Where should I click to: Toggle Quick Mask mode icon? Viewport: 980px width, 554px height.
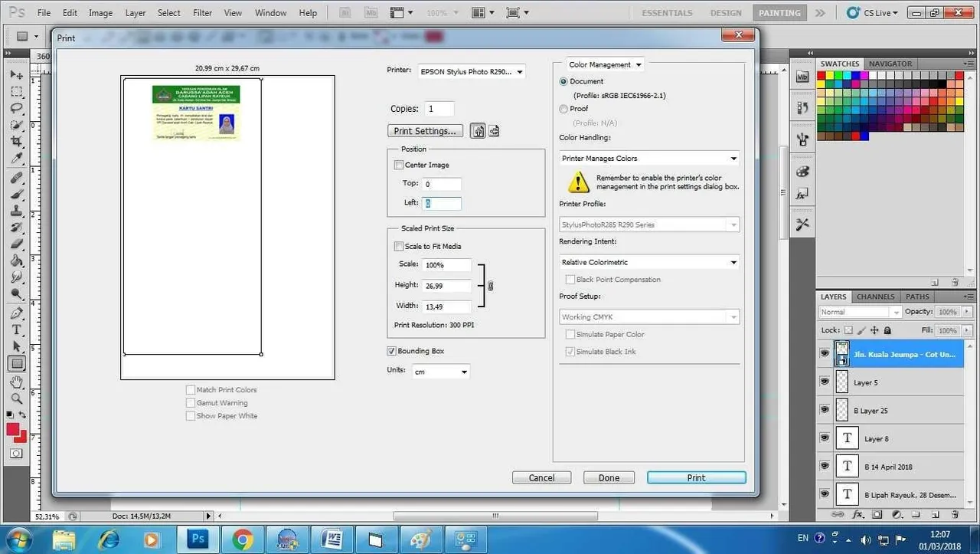(x=16, y=454)
